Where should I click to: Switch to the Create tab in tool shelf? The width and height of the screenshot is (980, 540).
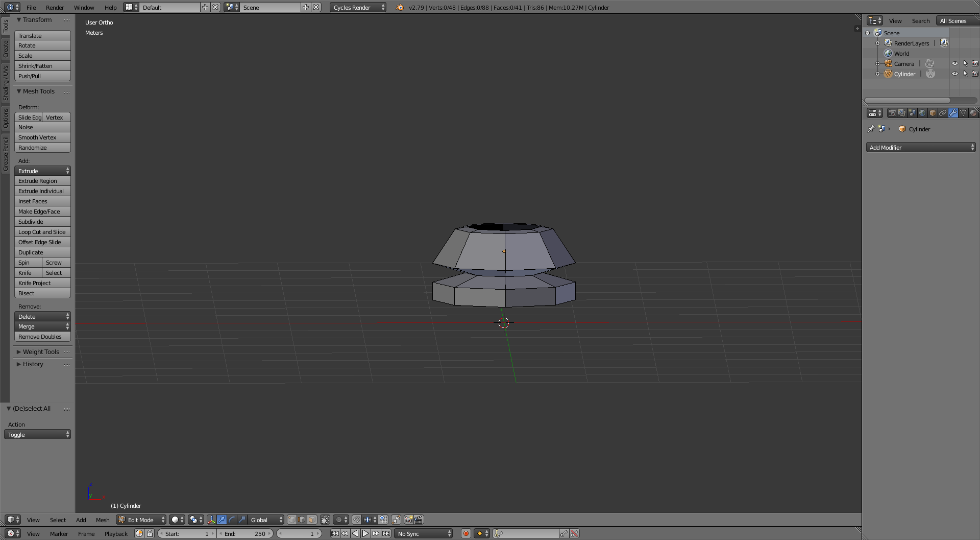click(x=6, y=49)
